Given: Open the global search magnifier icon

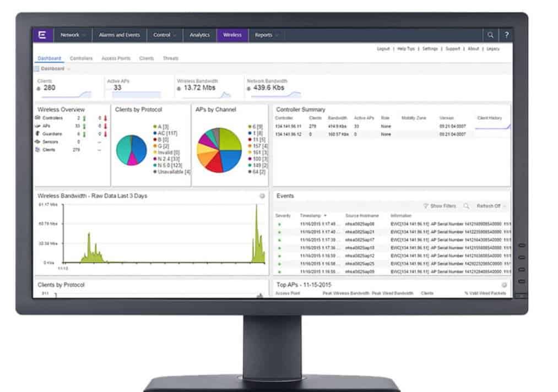Looking at the screenshot, I should [490, 34].
